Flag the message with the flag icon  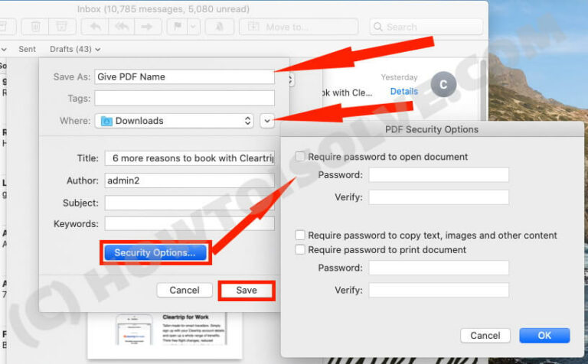coord(178,27)
